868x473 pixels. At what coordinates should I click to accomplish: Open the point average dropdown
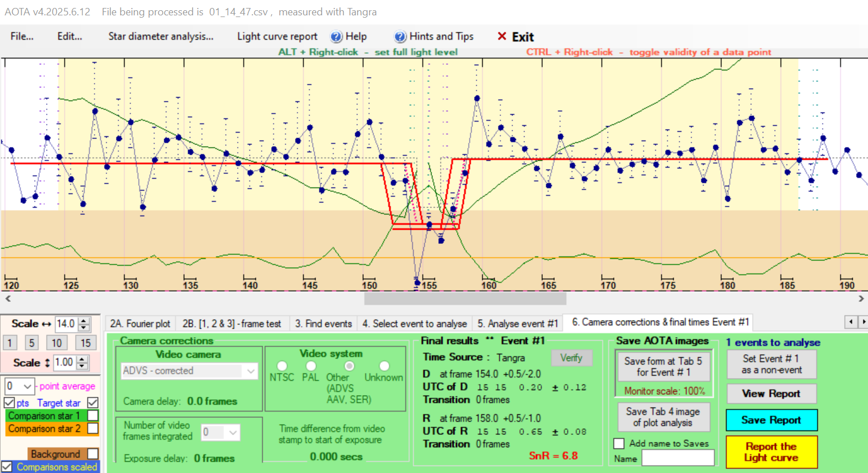pyautogui.click(x=27, y=387)
